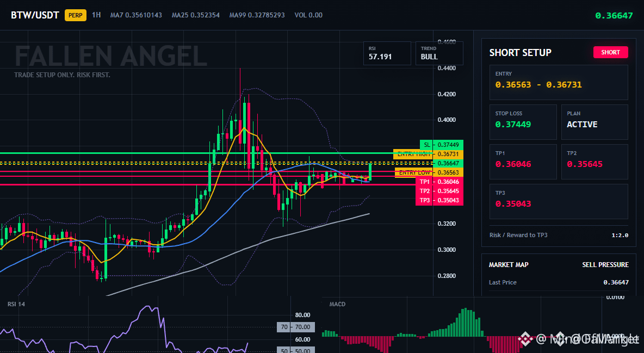This screenshot has width=644, height=353.
Task: Click the ENTRY LOW 0.36563 chart tag
Action: point(429,172)
